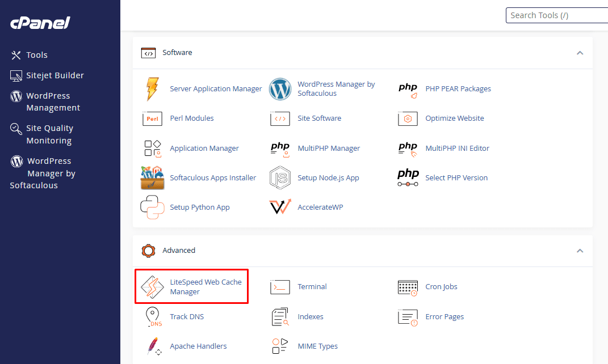This screenshot has width=608, height=364.
Task: Click the Apache Handlers feather icon
Action: pos(154,346)
